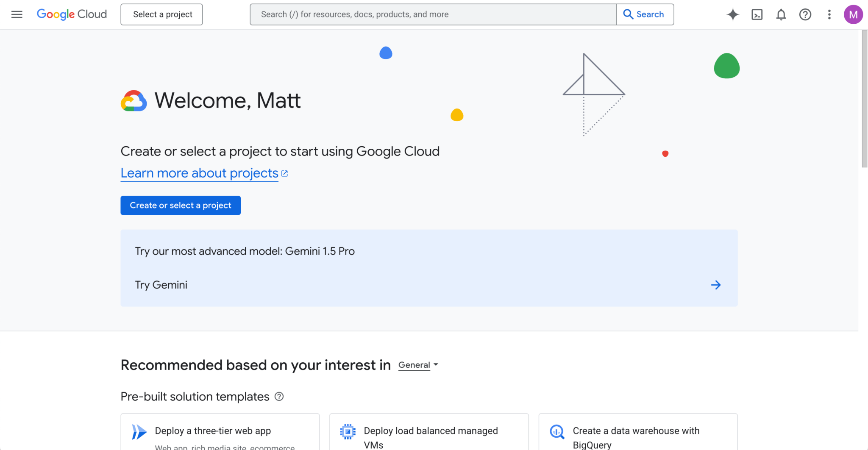Click Create or select a project button
This screenshot has width=868, height=450.
(181, 206)
